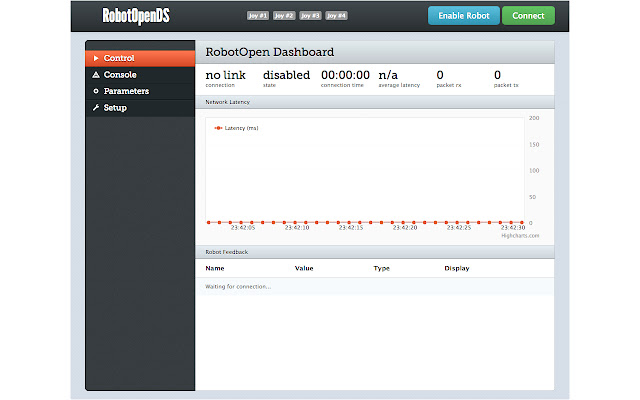This screenshot has height=400, width=640.
Task: Go to the Parameters page
Action: (x=126, y=91)
